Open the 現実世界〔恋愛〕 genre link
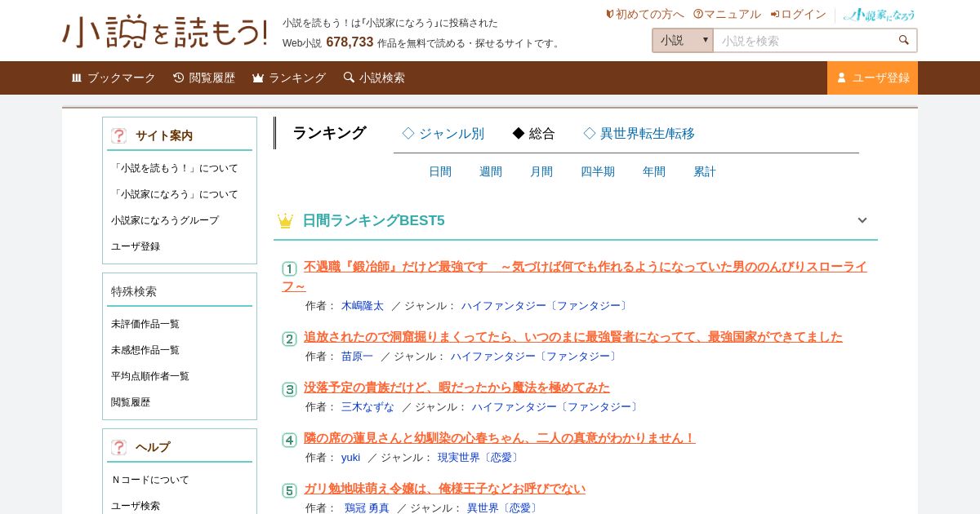The height and width of the screenshot is (514, 980). point(479,457)
